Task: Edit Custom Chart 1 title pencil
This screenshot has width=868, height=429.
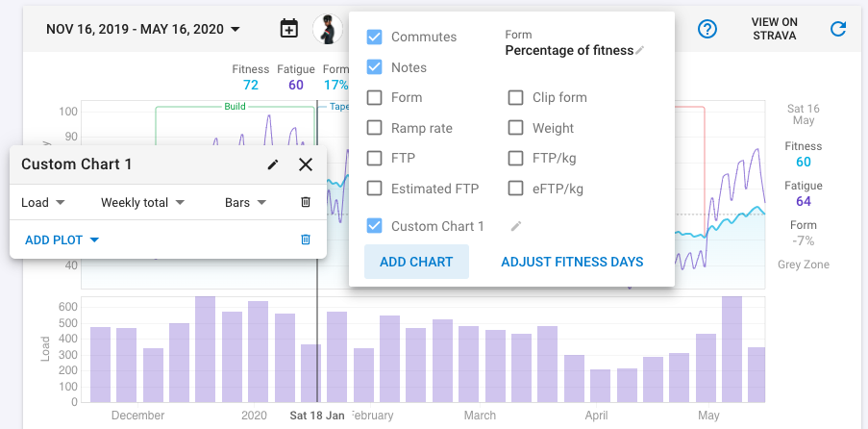Action: pos(273,164)
